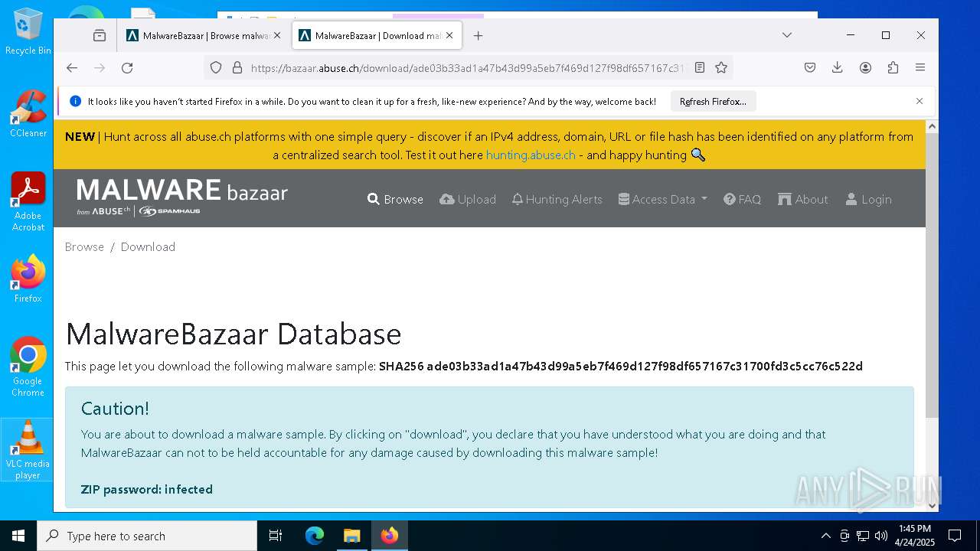Open Firefox desktop shortcut

(28, 279)
